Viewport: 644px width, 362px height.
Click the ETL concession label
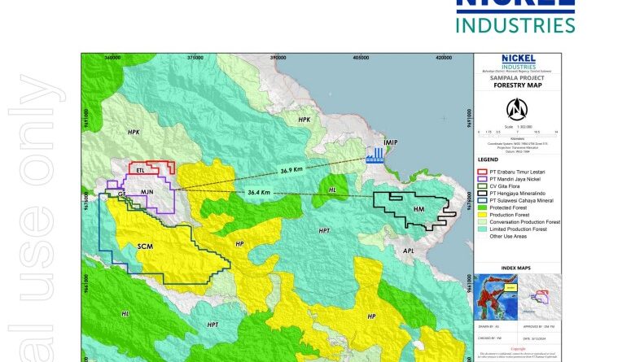(x=141, y=170)
